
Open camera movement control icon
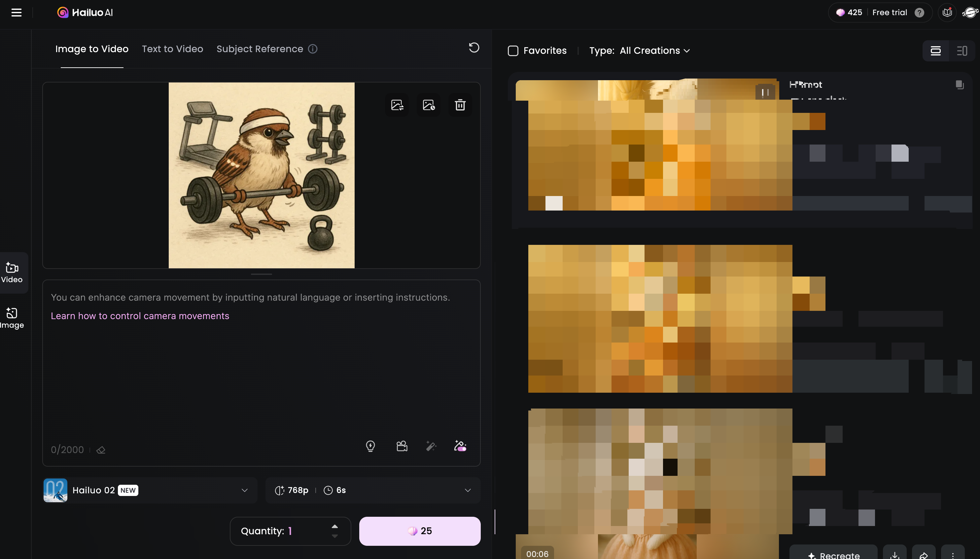coord(402,446)
